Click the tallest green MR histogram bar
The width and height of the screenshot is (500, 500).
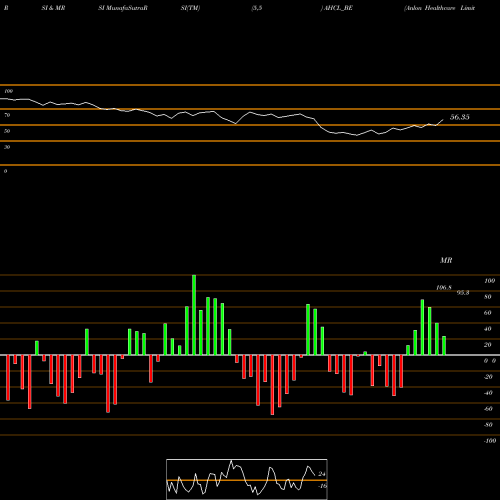click(194, 315)
